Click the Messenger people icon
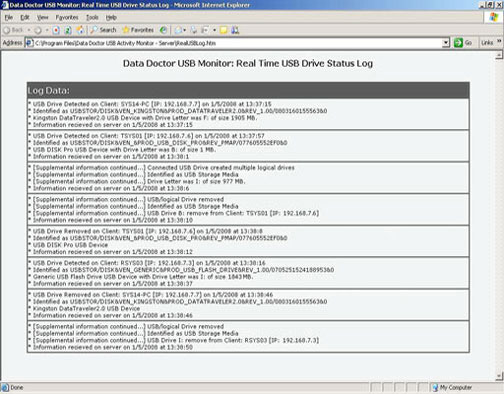This screenshot has height=394, width=504. click(x=235, y=30)
